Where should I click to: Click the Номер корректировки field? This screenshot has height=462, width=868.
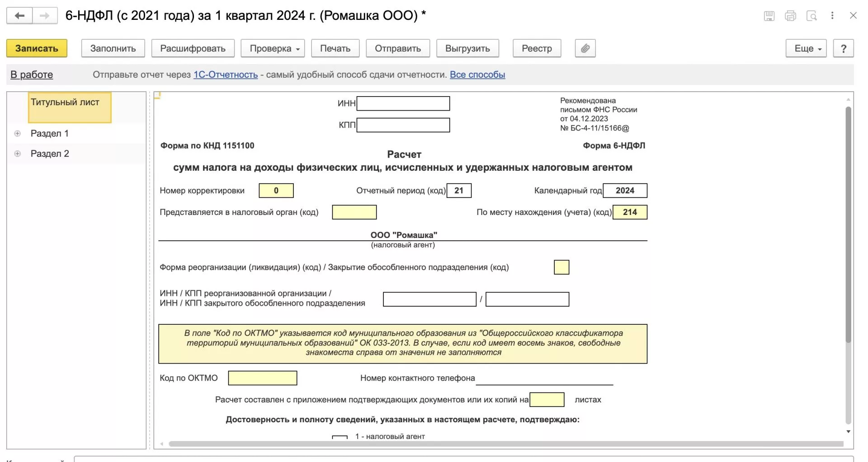276,191
